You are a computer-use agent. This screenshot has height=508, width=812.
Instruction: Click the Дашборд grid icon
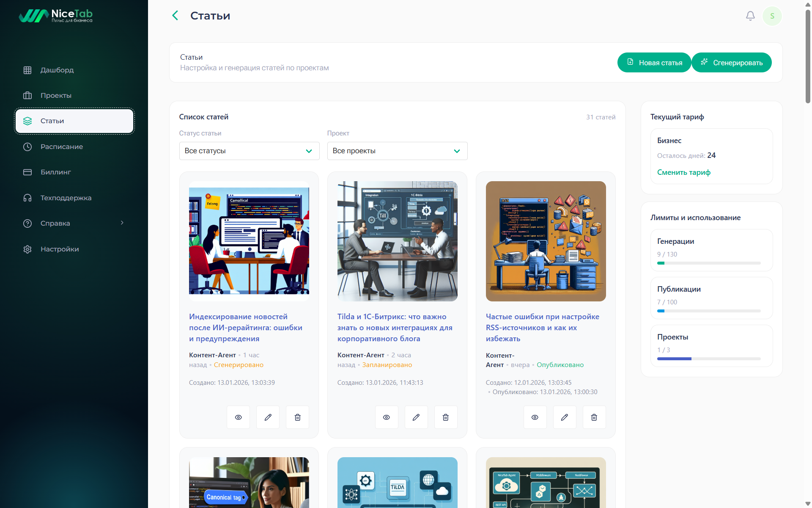click(27, 70)
